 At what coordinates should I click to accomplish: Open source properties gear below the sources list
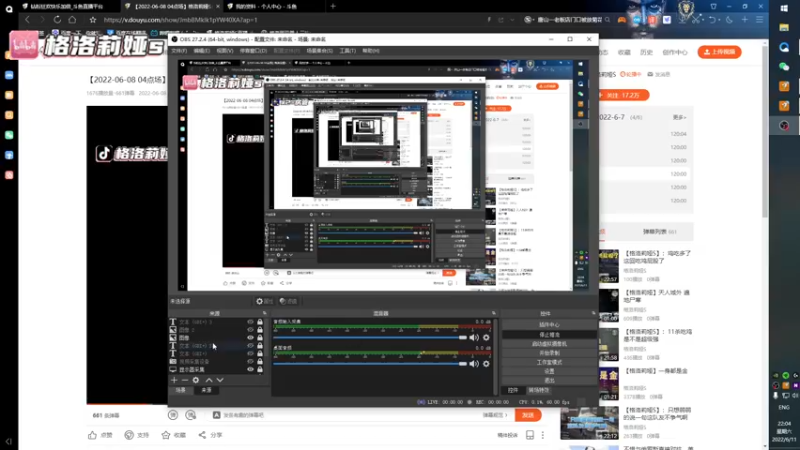tap(196, 380)
